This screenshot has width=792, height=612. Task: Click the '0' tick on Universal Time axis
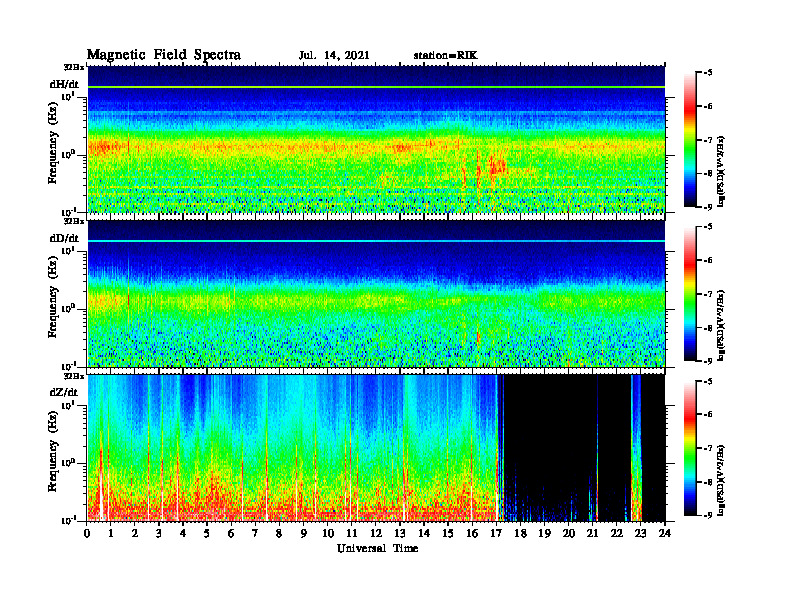coord(87,534)
